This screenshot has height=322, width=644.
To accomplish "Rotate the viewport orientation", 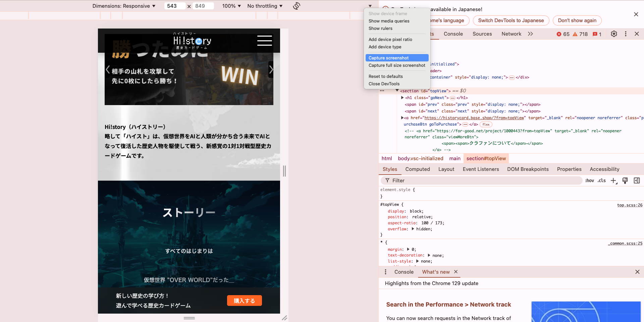I will pos(297,6).
